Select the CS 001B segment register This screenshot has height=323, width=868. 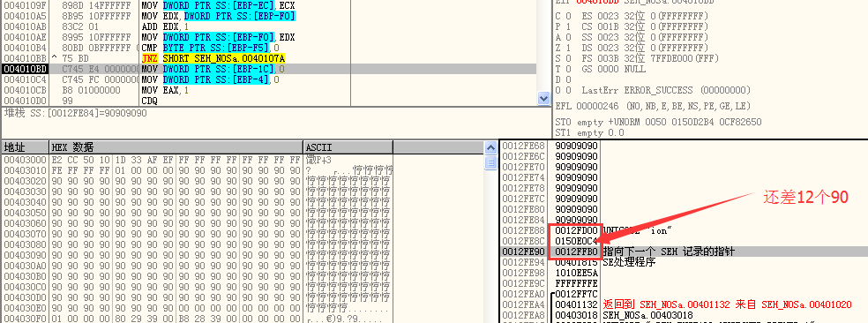point(645,26)
